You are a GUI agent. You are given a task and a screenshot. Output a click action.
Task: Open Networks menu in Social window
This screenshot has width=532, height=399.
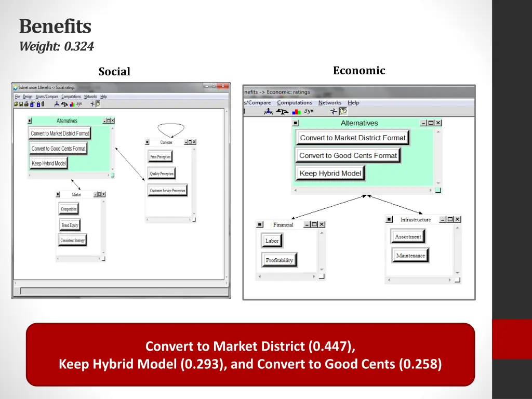pyautogui.click(x=90, y=97)
